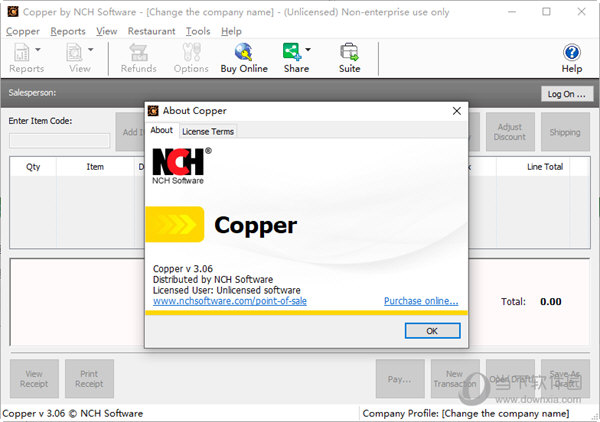
Task: Click the Copper app icon in title bar
Action: (x=13, y=12)
